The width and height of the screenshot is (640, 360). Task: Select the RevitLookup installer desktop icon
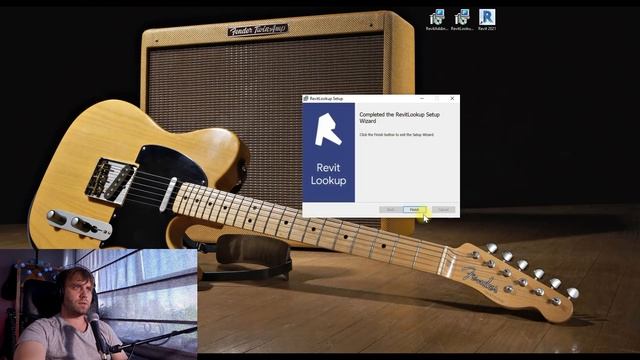pyautogui.click(x=462, y=20)
